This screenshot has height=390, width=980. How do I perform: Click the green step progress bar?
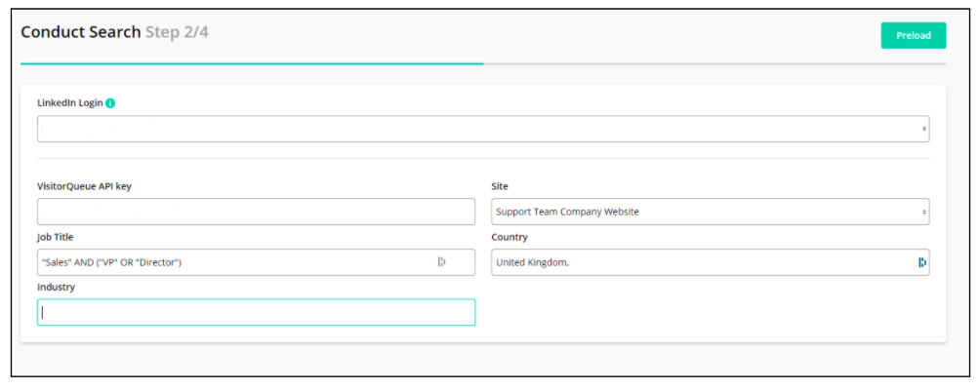tap(252, 63)
